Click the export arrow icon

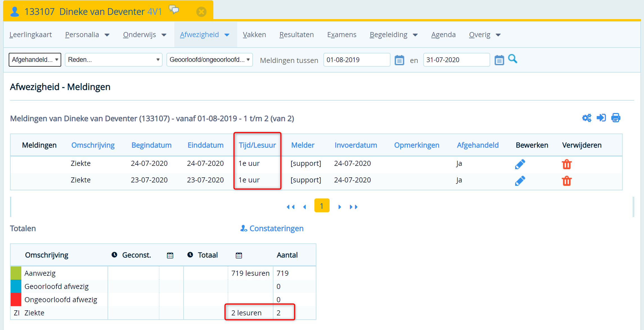point(601,118)
